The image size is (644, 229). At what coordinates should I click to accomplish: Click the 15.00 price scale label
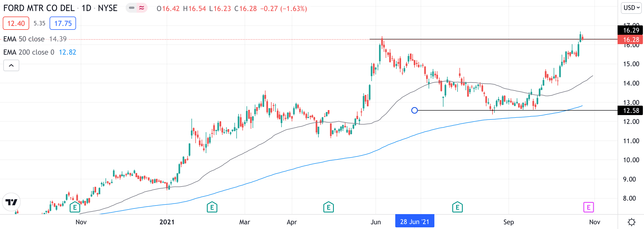[631, 64]
